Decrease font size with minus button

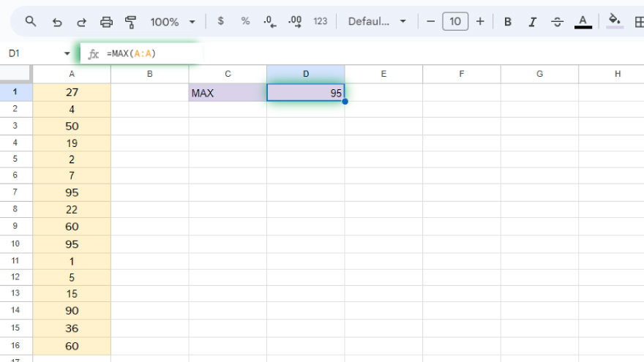coord(430,21)
